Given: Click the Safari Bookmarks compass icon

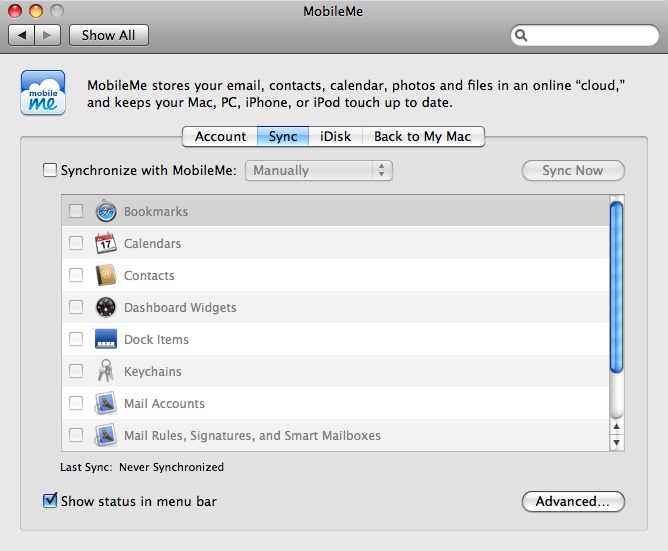Looking at the screenshot, I should coord(106,211).
